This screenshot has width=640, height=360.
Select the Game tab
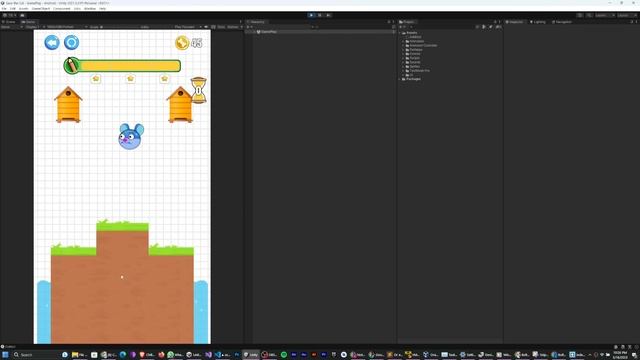coord(29,22)
